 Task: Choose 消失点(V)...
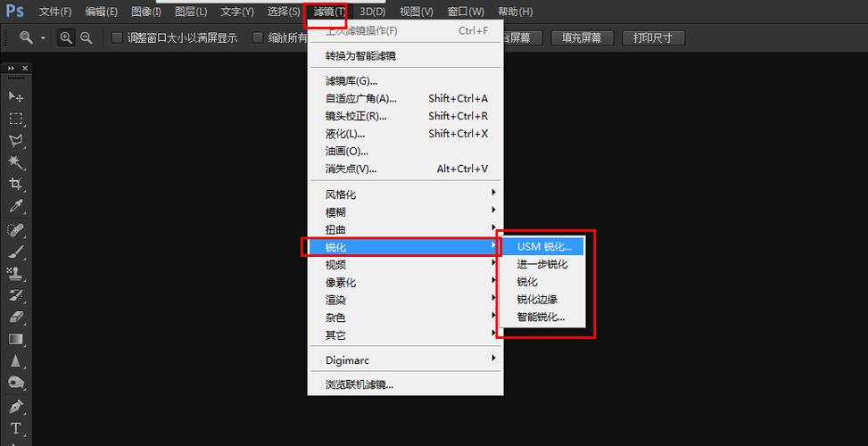[405, 169]
